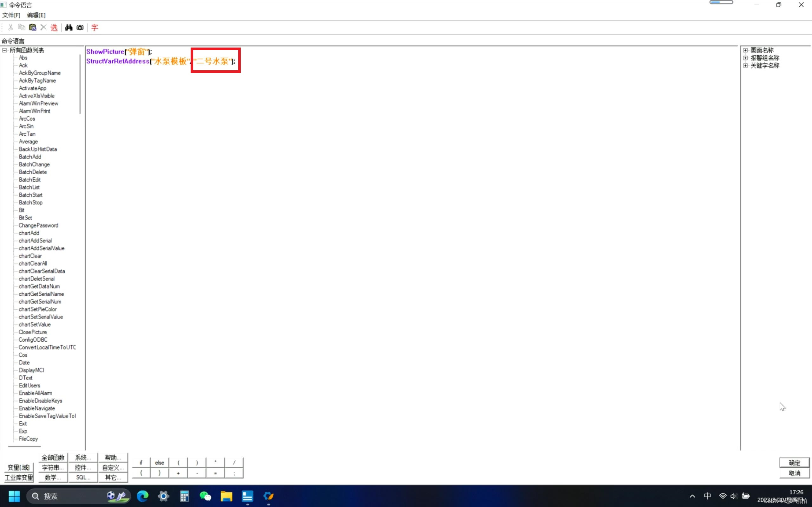Click the red 字 font toolbar icon
The width and height of the screenshot is (812, 507).
coord(95,28)
